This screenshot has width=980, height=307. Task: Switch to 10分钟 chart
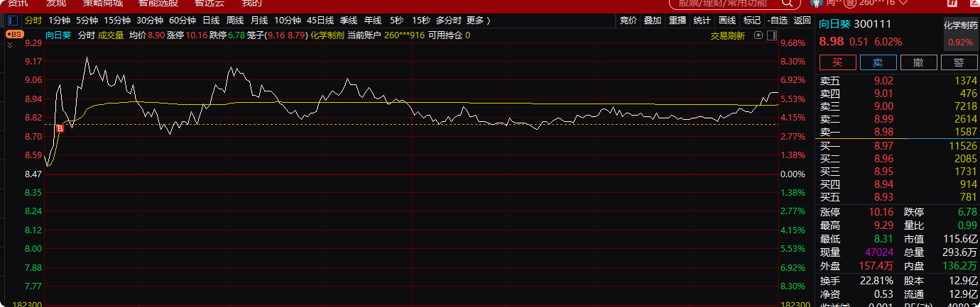coord(288,21)
